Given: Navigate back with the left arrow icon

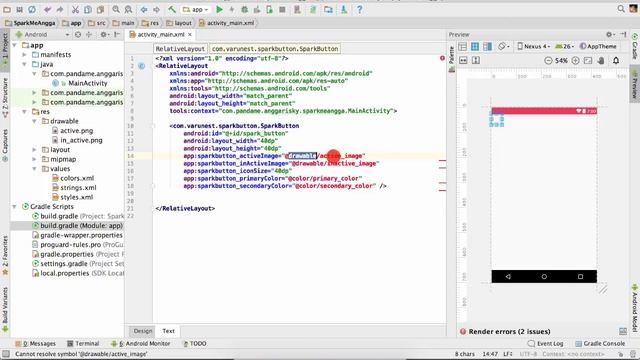Looking at the screenshot, I should tap(144, 9).
